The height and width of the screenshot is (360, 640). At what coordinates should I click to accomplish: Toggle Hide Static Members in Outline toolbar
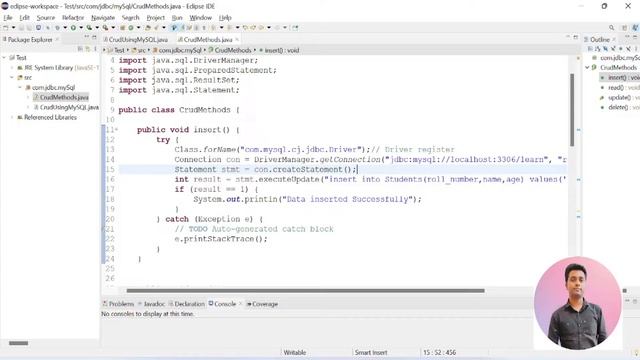613,49
